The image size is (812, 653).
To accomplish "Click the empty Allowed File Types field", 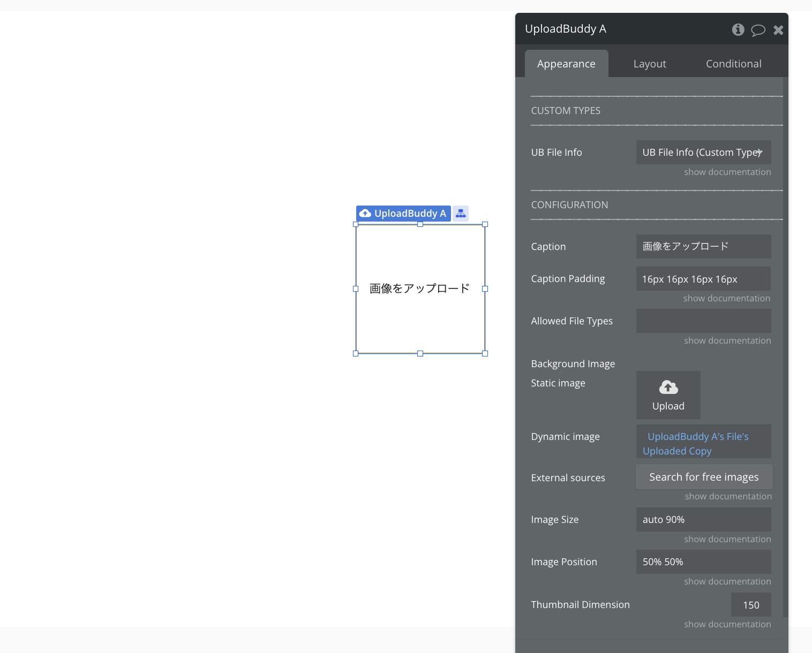I will (703, 321).
